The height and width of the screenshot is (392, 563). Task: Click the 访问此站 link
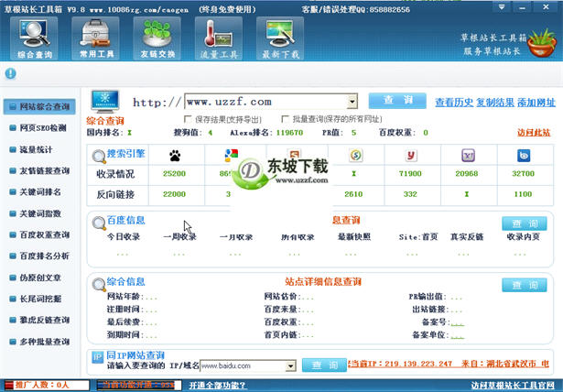534,133
